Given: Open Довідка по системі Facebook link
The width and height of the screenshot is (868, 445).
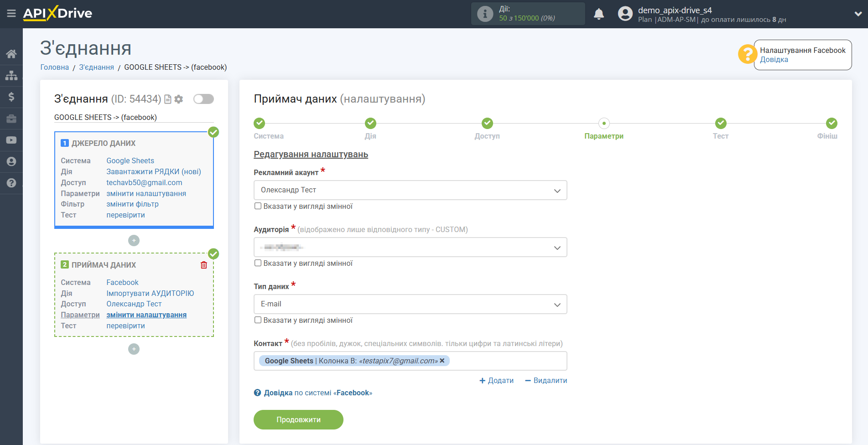Looking at the screenshot, I should click(318, 393).
